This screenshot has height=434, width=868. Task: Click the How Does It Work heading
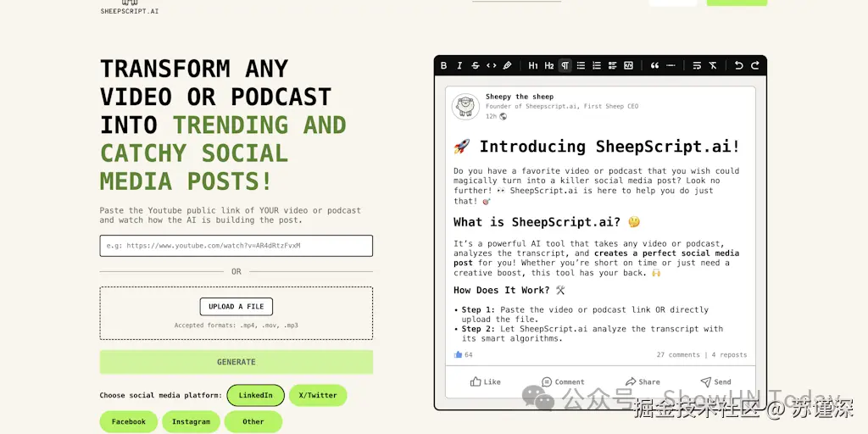pos(509,290)
